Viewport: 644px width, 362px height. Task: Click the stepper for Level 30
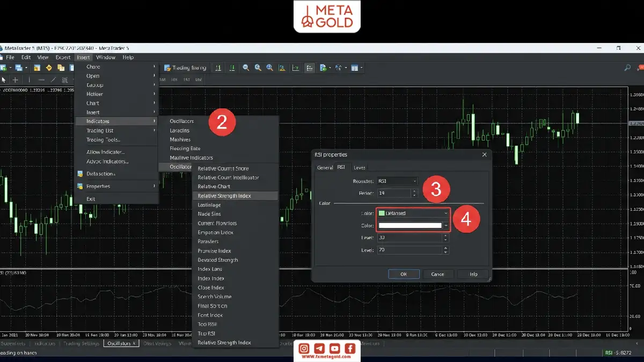pos(445,238)
